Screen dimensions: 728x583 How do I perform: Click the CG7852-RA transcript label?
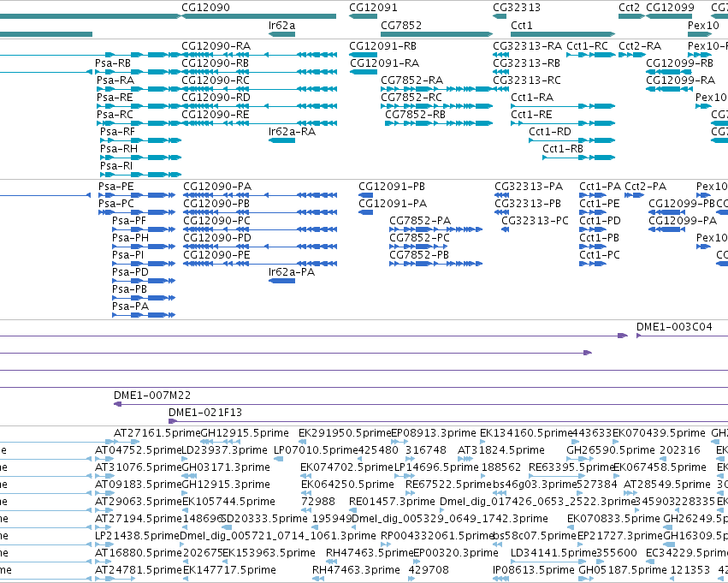click(411, 80)
